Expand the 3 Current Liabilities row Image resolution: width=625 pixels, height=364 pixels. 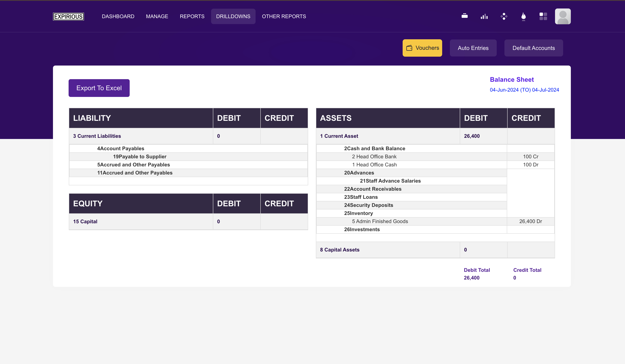pos(189,136)
